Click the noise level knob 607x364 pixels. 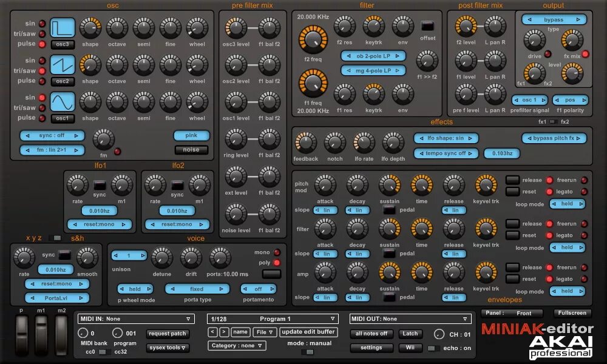pos(236,214)
